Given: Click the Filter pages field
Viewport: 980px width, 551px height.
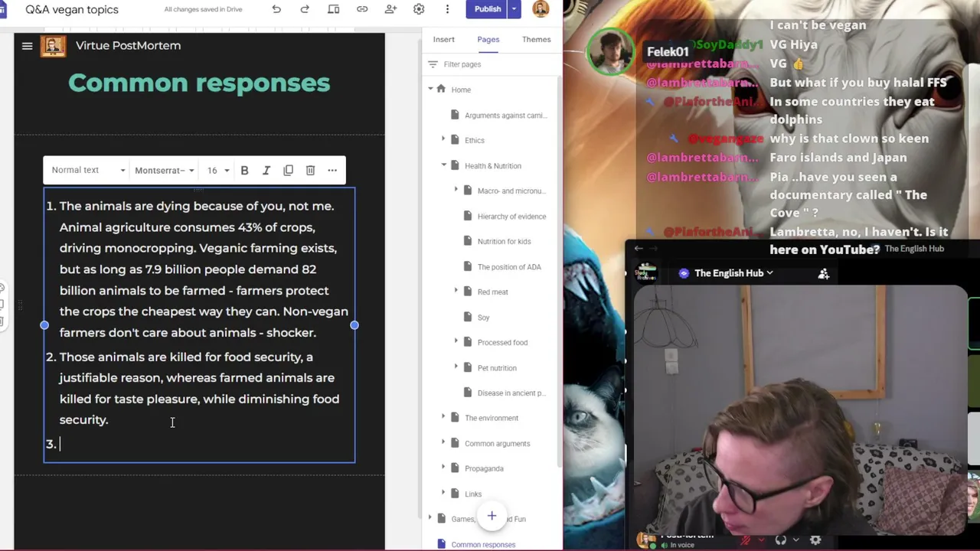Looking at the screenshot, I should pos(490,64).
